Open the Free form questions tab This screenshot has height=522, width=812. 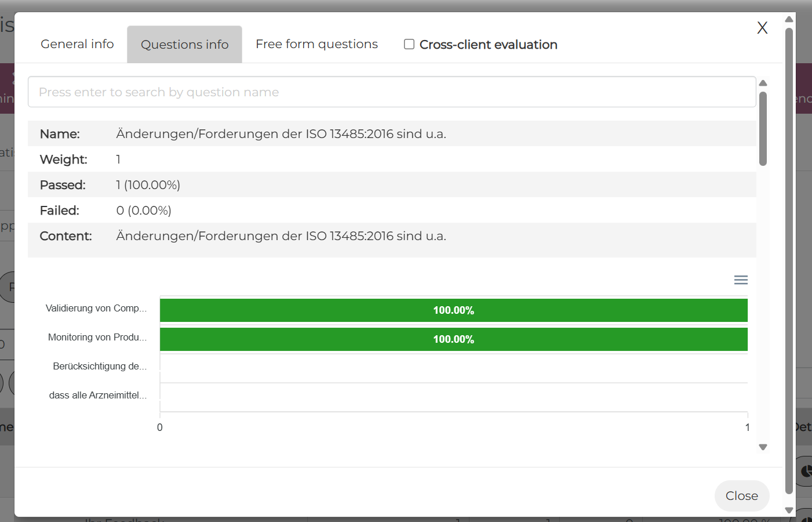(x=316, y=44)
